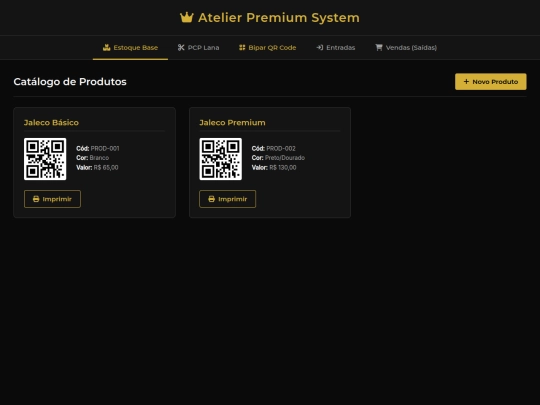This screenshot has width=540, height=405.
Task: Add a product with Novo Produto button
Action: [491, 82]
